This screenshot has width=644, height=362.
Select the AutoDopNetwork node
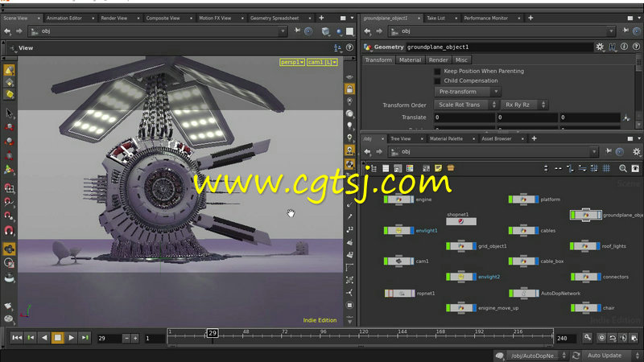point(524,294)
